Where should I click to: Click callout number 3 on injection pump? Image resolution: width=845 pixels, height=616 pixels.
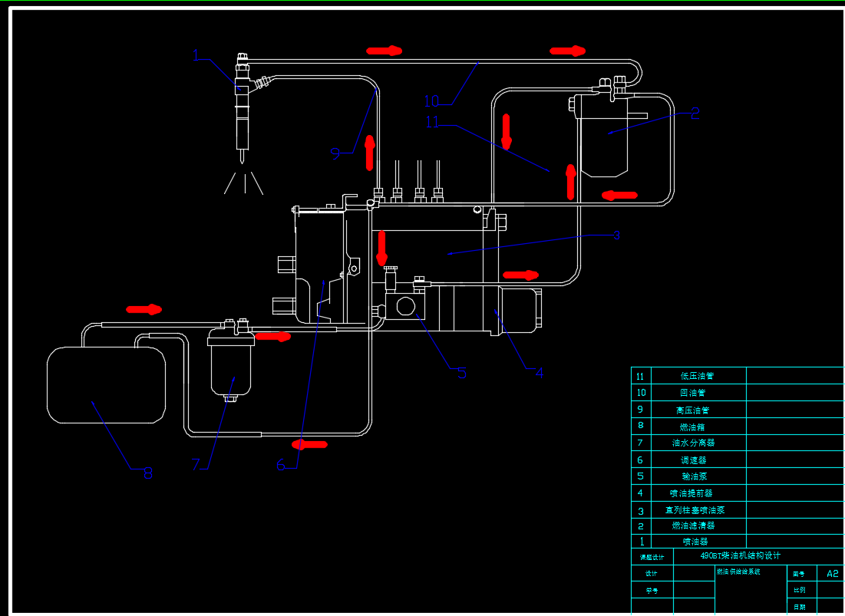(616, 235)
